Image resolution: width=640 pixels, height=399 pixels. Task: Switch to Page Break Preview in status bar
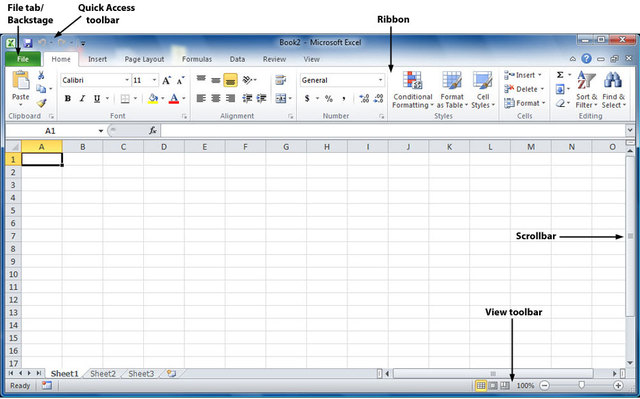[x=505, y=385]
